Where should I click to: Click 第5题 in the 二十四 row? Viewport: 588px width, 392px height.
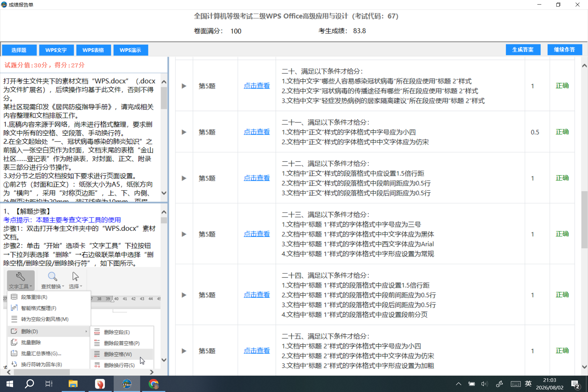(x=207, y=295)
